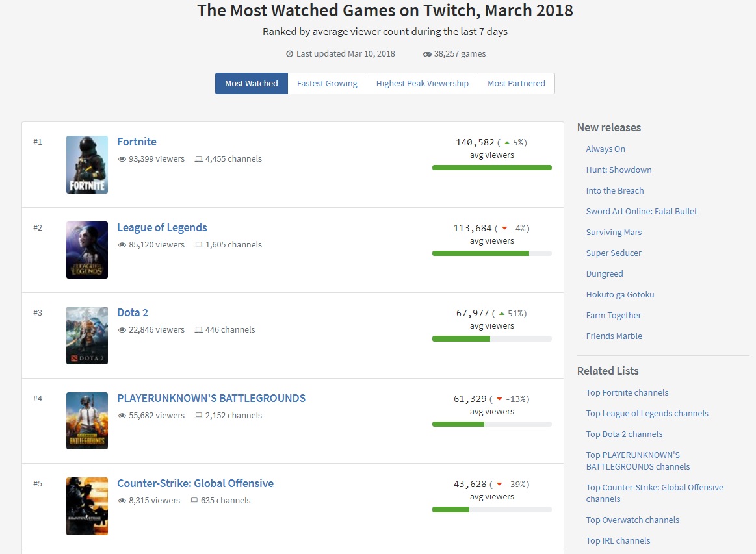Click the 93,399 viewers count
This screenshot has height=554, width=756.
[x=157, y=159]
